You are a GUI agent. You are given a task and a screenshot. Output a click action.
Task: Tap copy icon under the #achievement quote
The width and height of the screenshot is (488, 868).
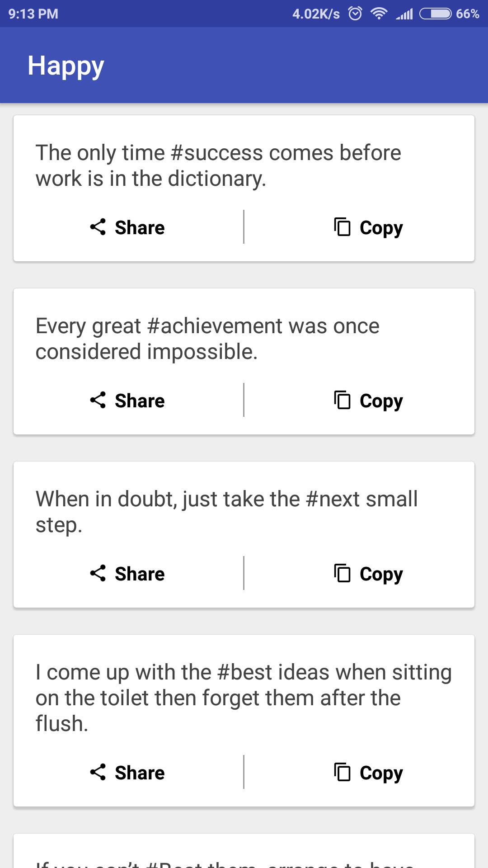coord(342,400)
